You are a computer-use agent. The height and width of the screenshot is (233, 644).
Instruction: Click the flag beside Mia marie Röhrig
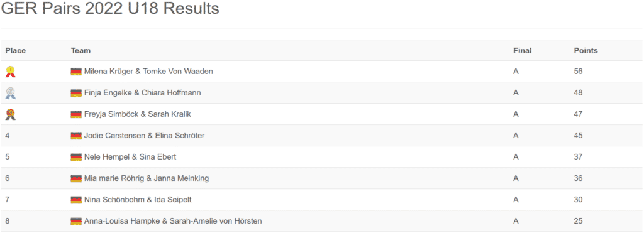pyautogui.click(x=76, y=178)
